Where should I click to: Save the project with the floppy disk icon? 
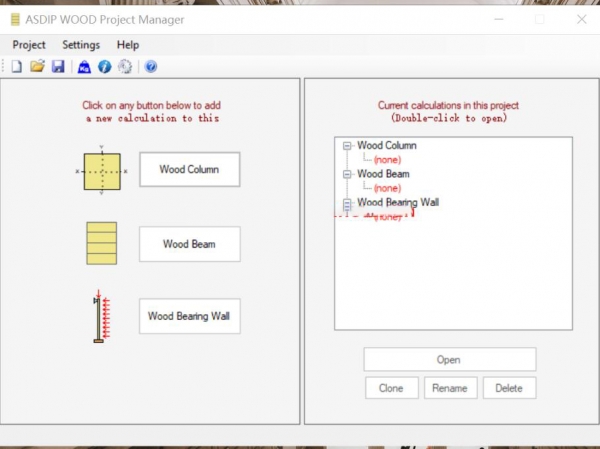[58, 67]
